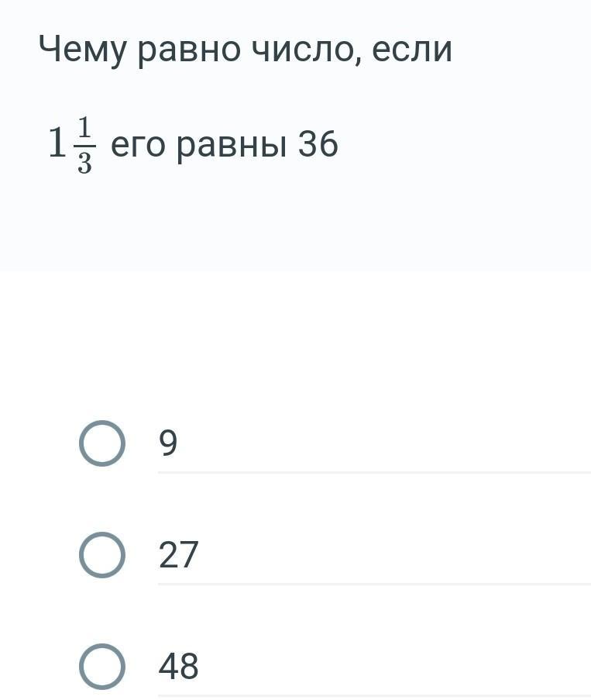Screen dimensions: 591x700
Task: Click the answer label "9"
Action: pyautogui.click(x=168, y=443)
